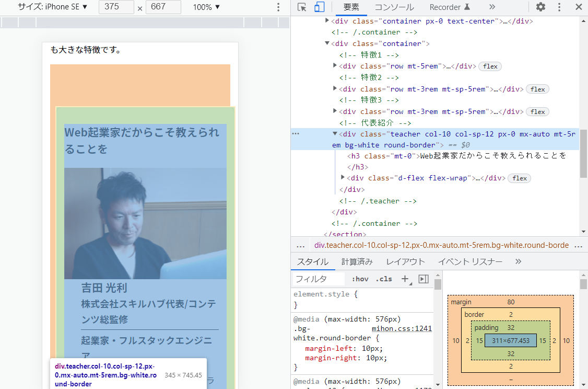The height and width of the screenshot is (389, 588).
Task: Click the 311×677.453 content box
Action: [x=510, y=340]
